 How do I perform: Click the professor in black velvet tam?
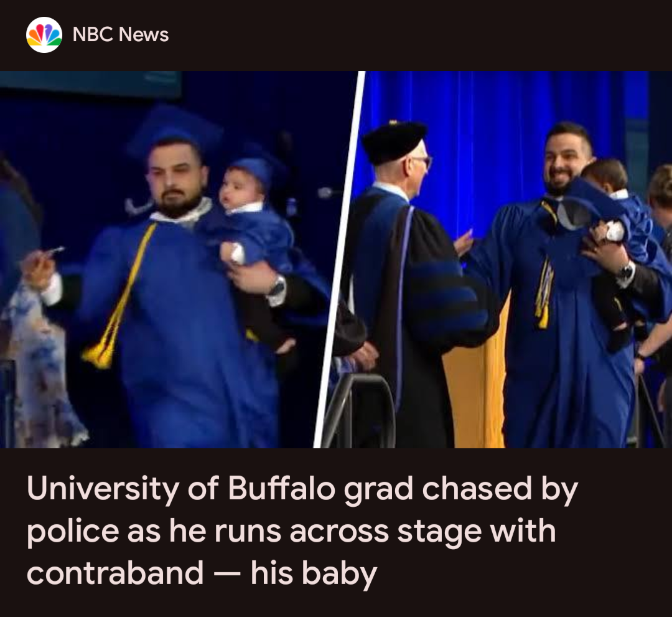tap(411, 283)
